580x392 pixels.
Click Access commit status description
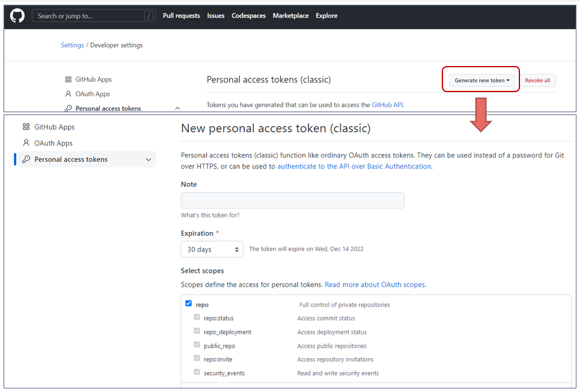(326, 318)
